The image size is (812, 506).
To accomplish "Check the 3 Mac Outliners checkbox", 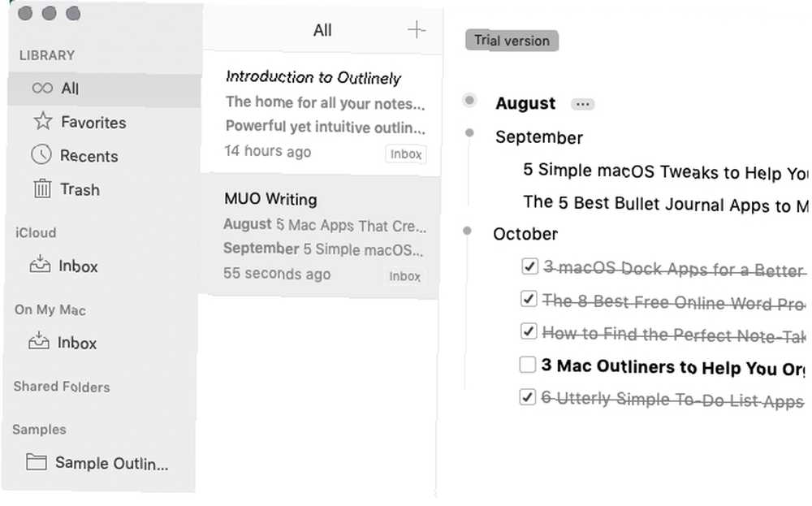I will pyautogui.click(x=528, y=365).
